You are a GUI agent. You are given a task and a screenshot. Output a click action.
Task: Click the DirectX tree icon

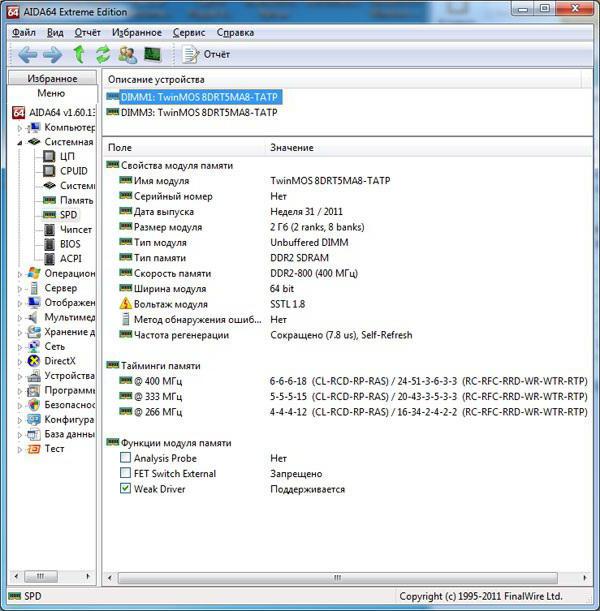(34, 361)
